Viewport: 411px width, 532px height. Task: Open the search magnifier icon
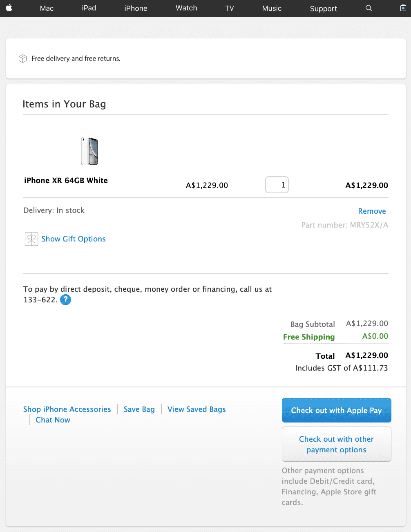point(369,8)
